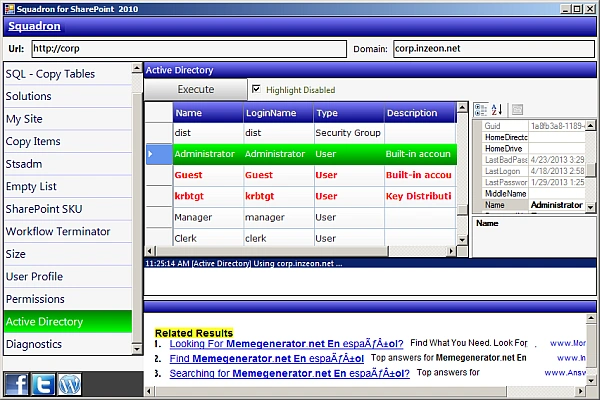Focus the Url input field
600x400 pixels.
click(189, 49)
